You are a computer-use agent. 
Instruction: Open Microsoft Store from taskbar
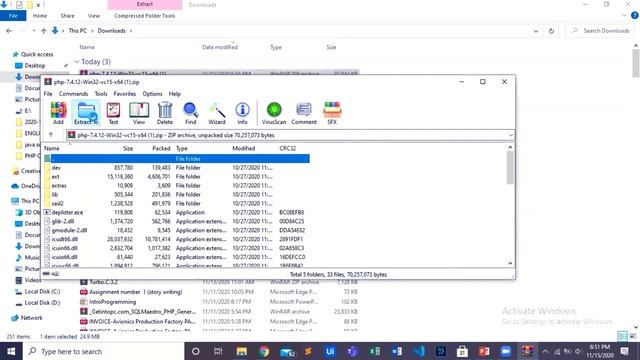pyautogui.click(x=462, y=351)
